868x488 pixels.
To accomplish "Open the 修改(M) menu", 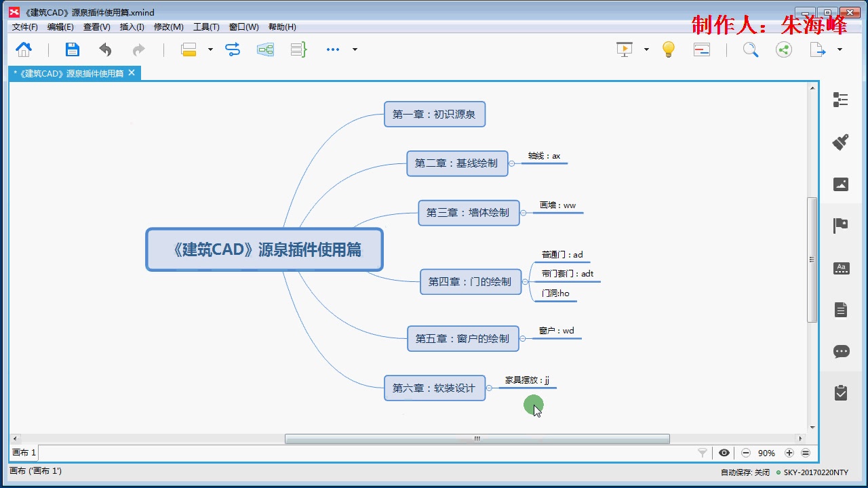I will click(169, 27).
